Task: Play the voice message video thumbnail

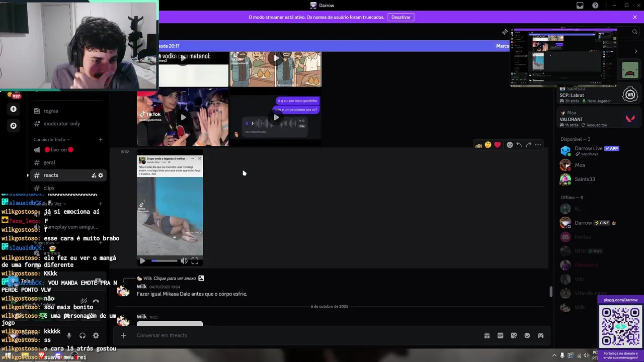Action: pyautogui.click(x=276, y=117)
